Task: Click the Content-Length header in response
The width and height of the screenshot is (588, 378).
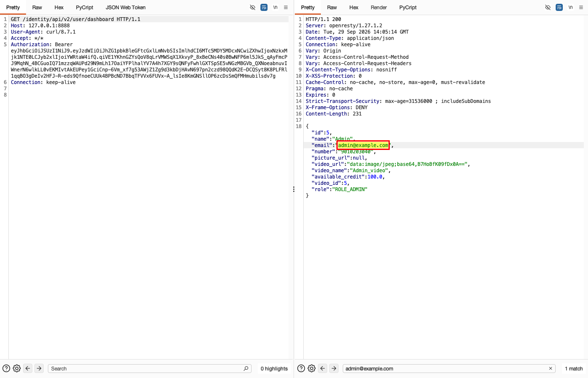Action: tap(333, 114)
